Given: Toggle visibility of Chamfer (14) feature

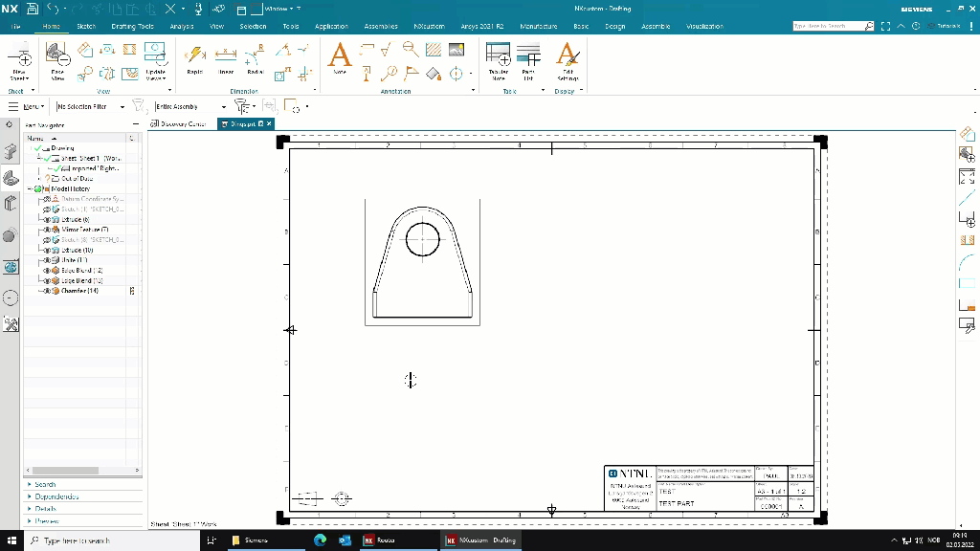Looking at the screenshot, I should click(46, 291).
